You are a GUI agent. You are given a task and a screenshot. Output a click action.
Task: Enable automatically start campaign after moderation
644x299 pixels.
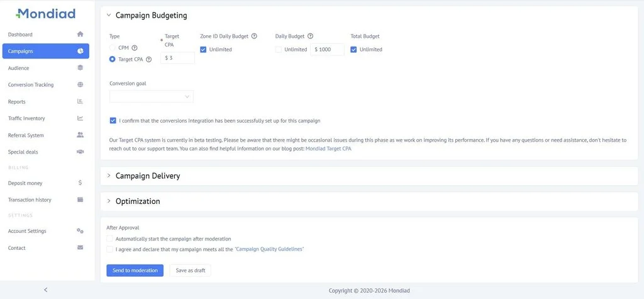pos(109,239)
